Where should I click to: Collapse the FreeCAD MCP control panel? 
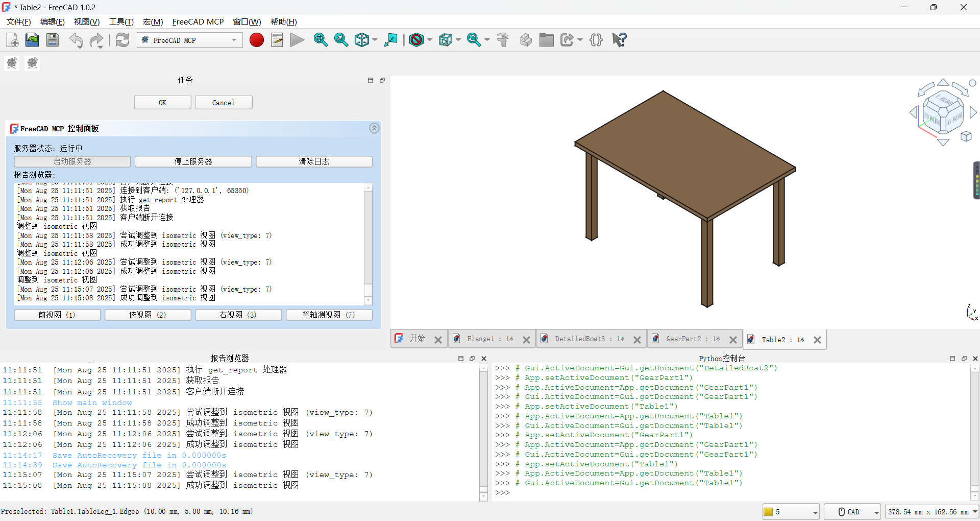coord(374,128)
